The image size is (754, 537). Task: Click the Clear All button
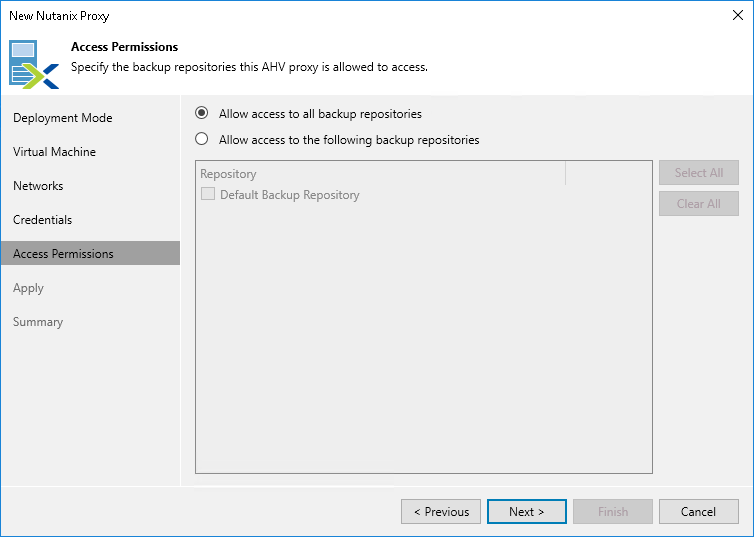(x=699, y=204)
